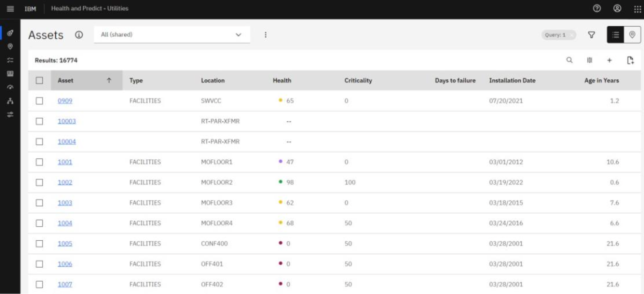The height and width of the screenshot is (294, 644).
Task: Switch to list view
Action: point(616,35)
